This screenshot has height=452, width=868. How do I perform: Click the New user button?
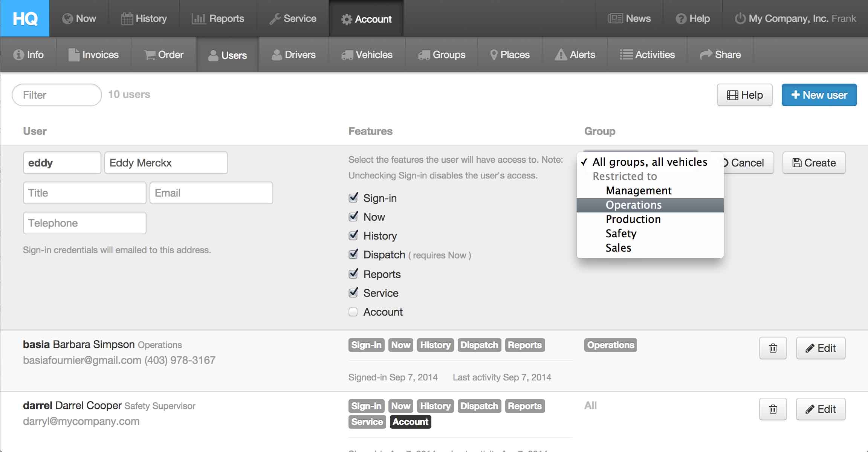pyautogui.click(x=819, y=95)
